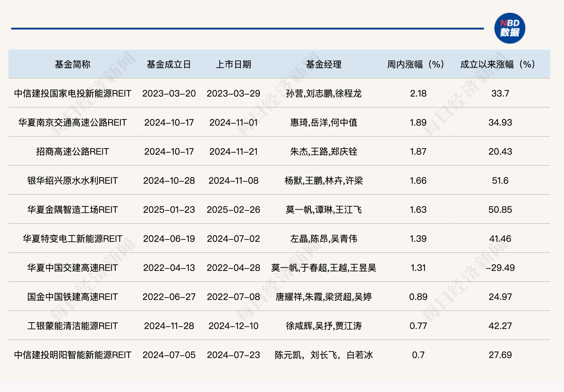Select listing date 2024-07-02
The height and width of the screenshot is (392, 564).
[x=234, y=239]
